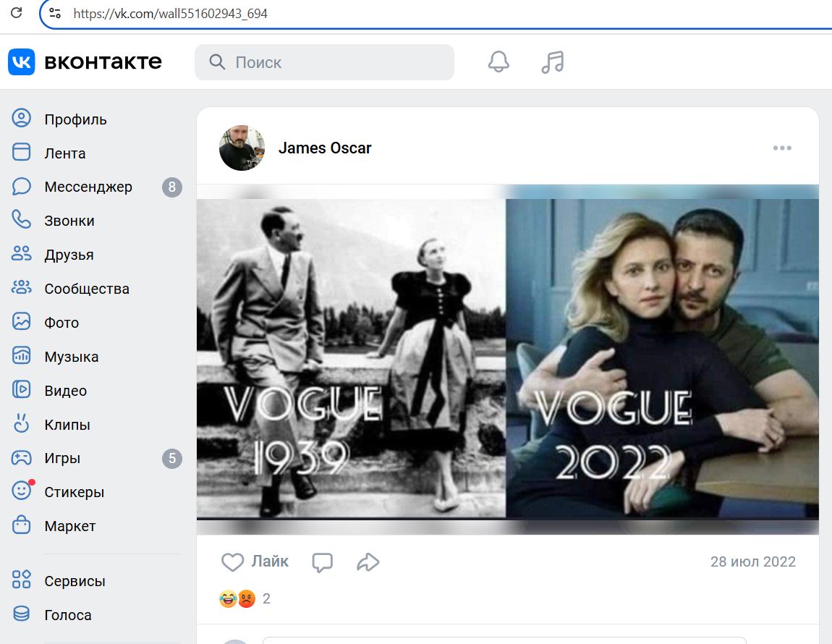
Task: Navigate to Сообщества
Action: (86, 289)
